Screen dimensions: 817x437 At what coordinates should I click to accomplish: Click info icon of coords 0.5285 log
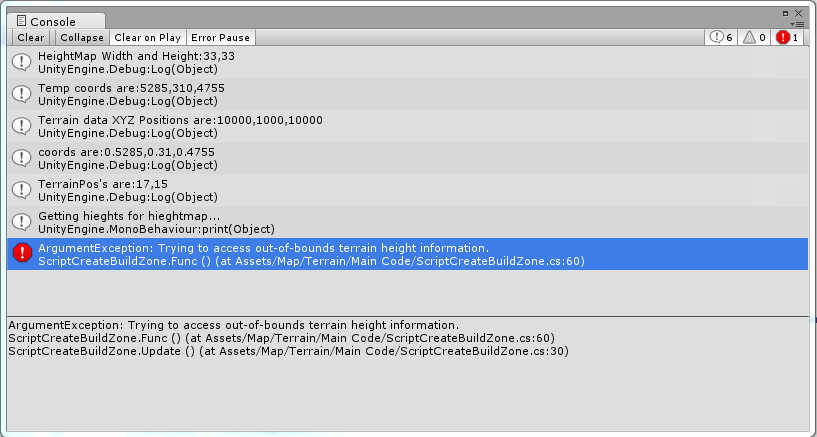(x=21, y=158)
